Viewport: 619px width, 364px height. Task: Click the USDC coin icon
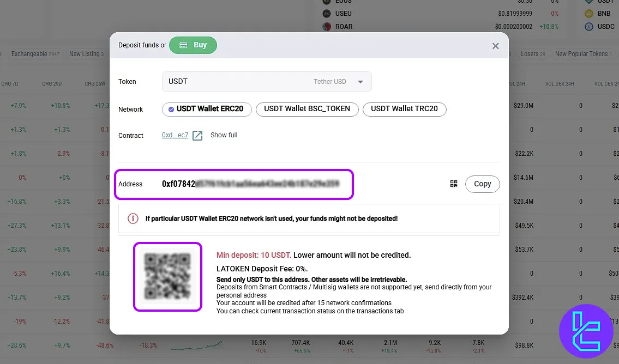coord(588,27)
